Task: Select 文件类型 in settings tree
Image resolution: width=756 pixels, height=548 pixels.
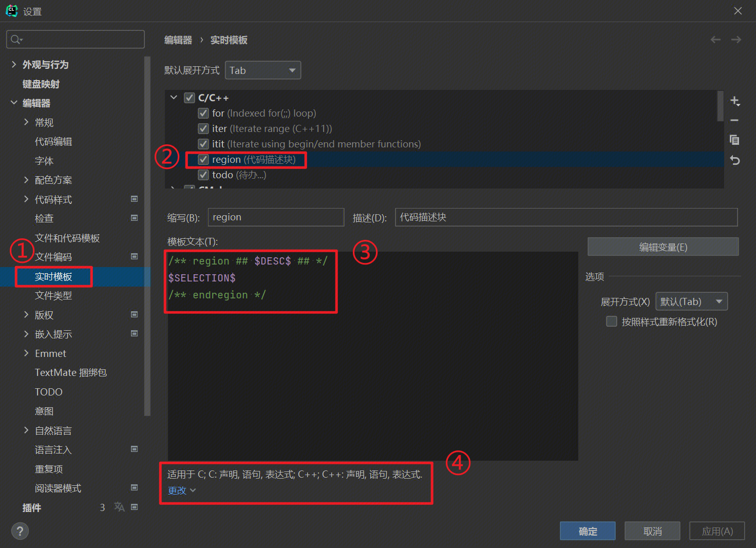Action: (x=53, y=296)
